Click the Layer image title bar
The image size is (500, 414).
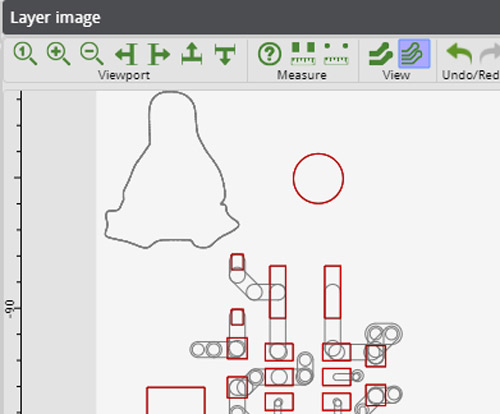coord(251,17)
